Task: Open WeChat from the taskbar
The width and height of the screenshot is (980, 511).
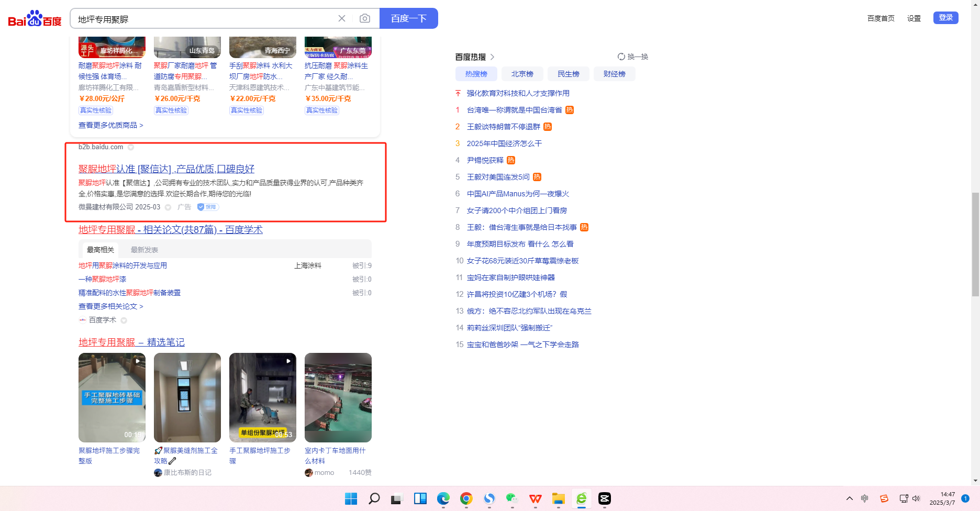Action: pos(512,498)
